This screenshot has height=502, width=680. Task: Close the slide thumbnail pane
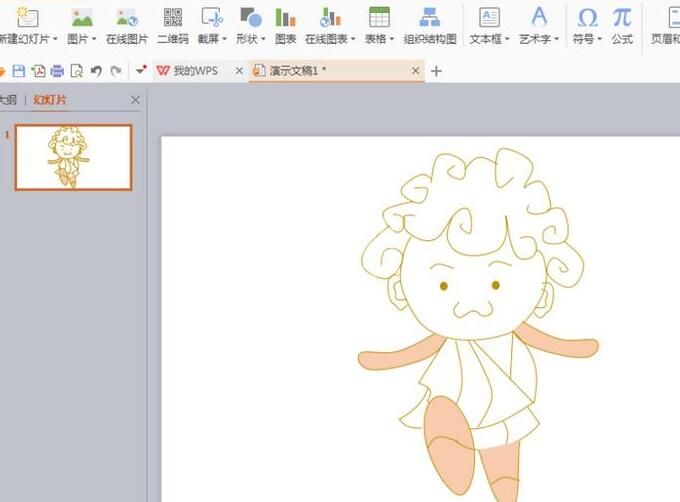[x=135, y=100]
